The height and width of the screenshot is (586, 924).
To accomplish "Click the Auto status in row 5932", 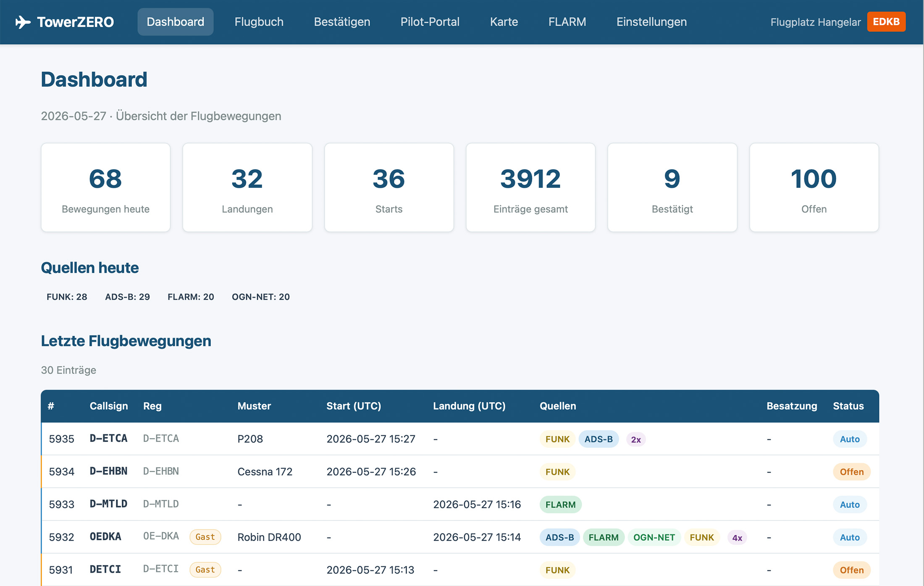I will [x=850, y=537].
